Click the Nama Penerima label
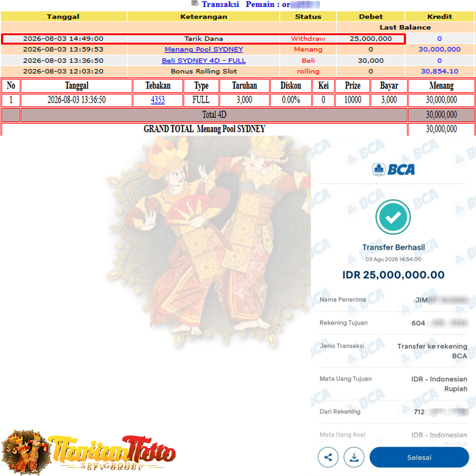Screen dimensions: 476x476 pos(343,299)
